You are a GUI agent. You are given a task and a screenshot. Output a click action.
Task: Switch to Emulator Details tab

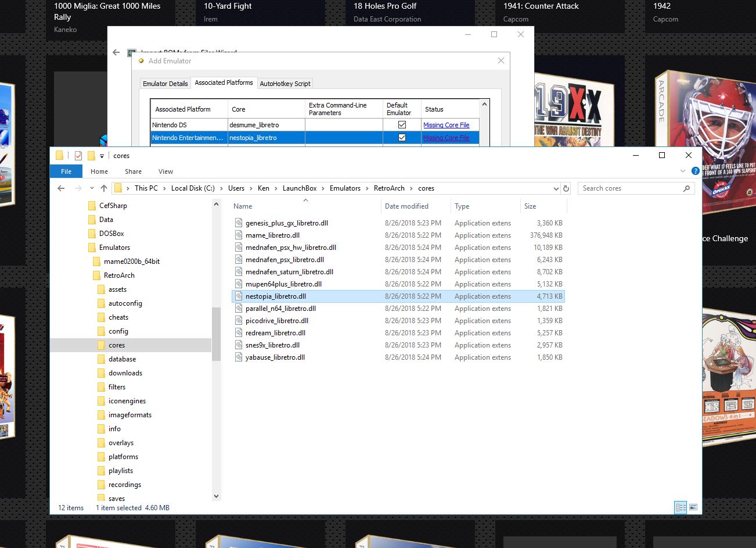(x=165, y=84)
